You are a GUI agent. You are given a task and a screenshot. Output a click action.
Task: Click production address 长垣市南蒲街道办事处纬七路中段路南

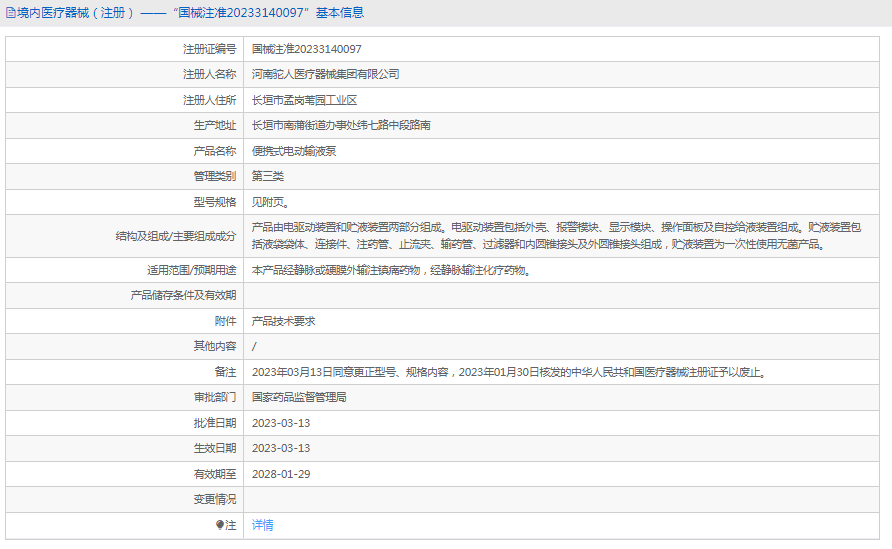tap(341, 125)
